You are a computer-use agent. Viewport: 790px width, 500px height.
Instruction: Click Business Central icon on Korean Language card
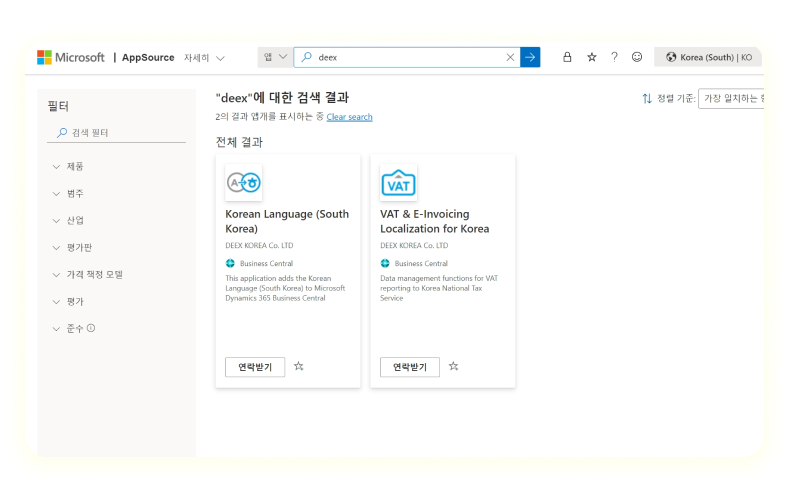pyautogui.click(x=230, y=263)
